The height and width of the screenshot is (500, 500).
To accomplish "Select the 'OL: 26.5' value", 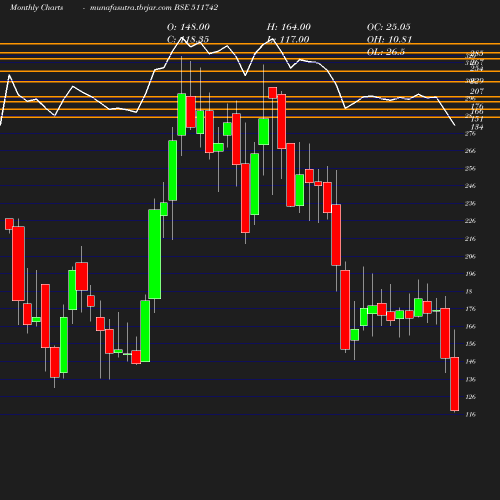I will 386,52.
